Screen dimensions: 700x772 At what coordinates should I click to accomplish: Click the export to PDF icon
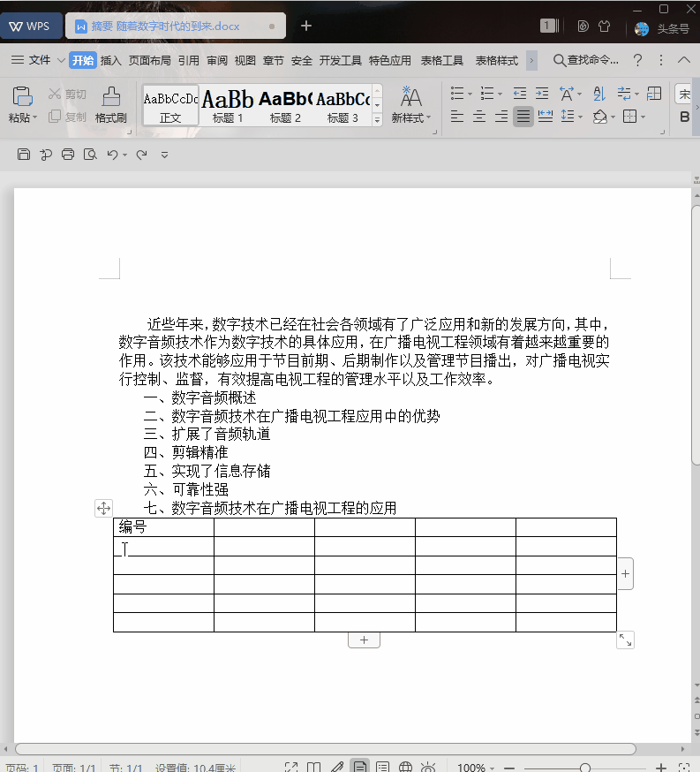pyautogui.click(x=46, y=155)
